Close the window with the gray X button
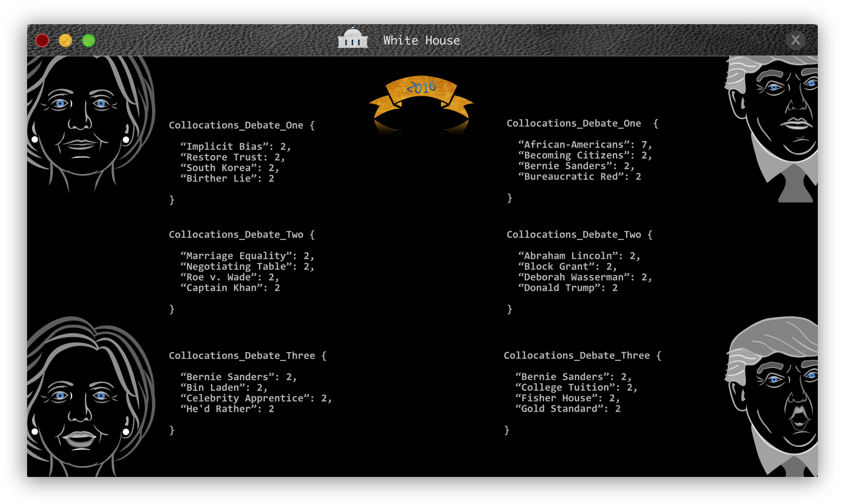The width and height of the screenshot is (842, 504). (796, 40)
